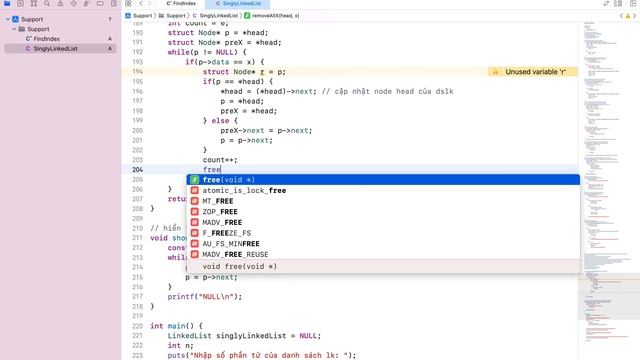Click status letter A beside FindIndex
The width and height of the screenshot is (640, 360).
(x=110, y=39)
